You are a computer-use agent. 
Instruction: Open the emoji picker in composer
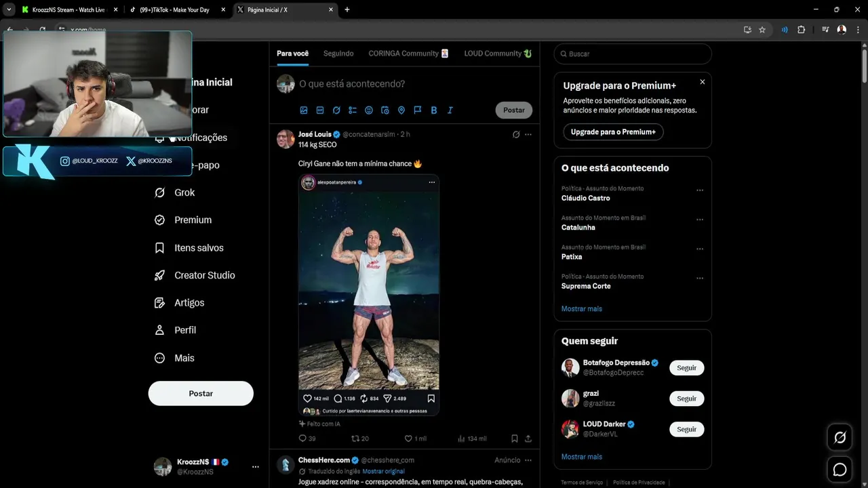tap(369, 110)
